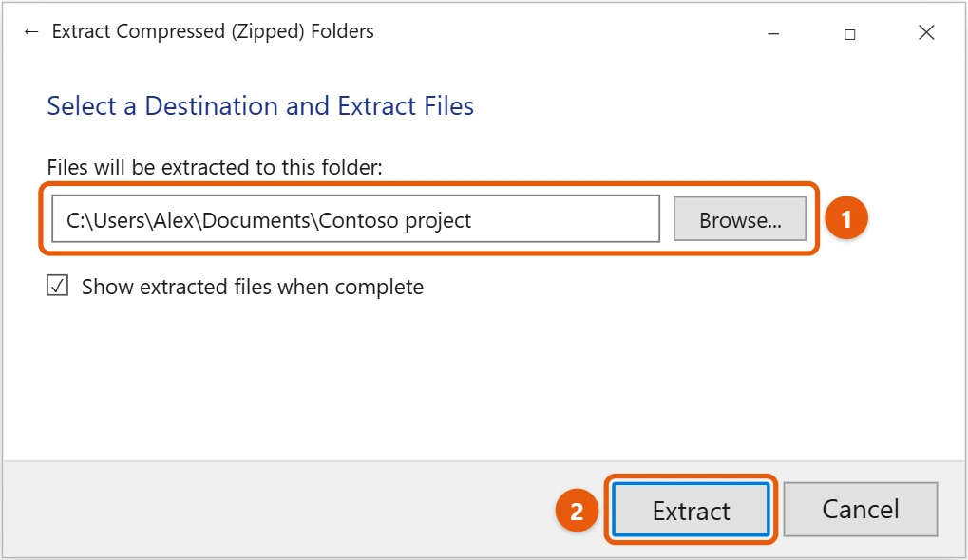Image resolution: width=968 pixels, height=560 pixels.
Task: Close the Extract Compressed Folders window
Action: (926, 32)
